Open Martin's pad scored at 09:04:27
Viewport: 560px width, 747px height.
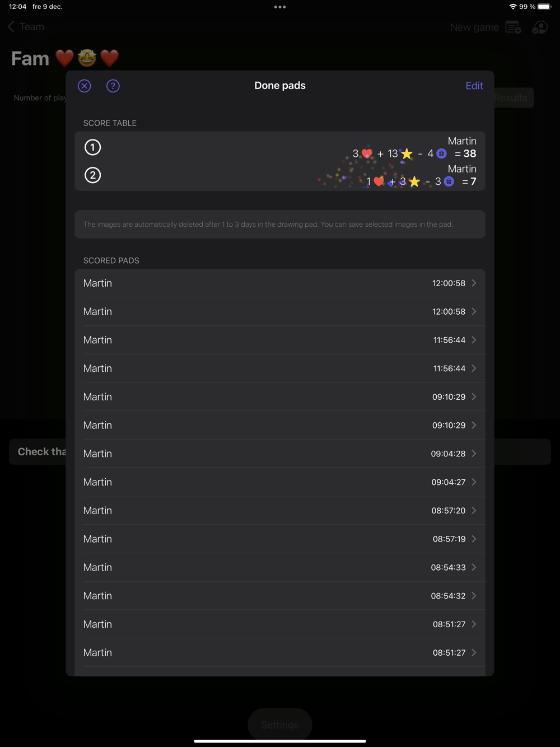280,482
